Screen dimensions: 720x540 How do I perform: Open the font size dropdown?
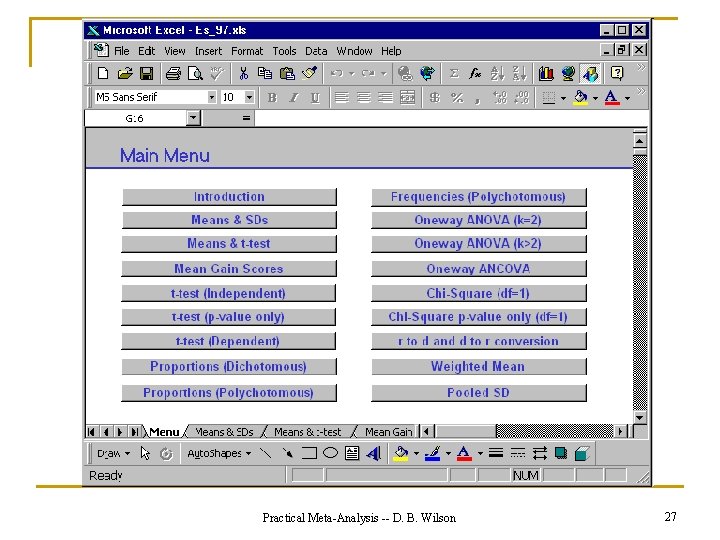coord(249,97)
